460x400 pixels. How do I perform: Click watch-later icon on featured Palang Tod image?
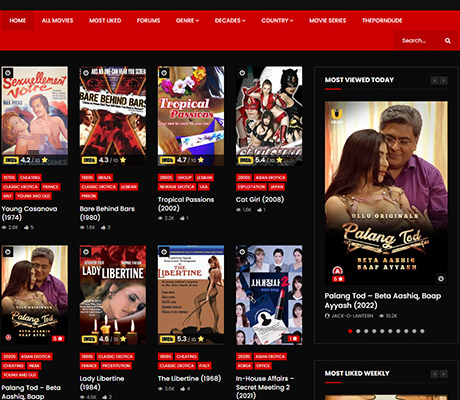441,278
